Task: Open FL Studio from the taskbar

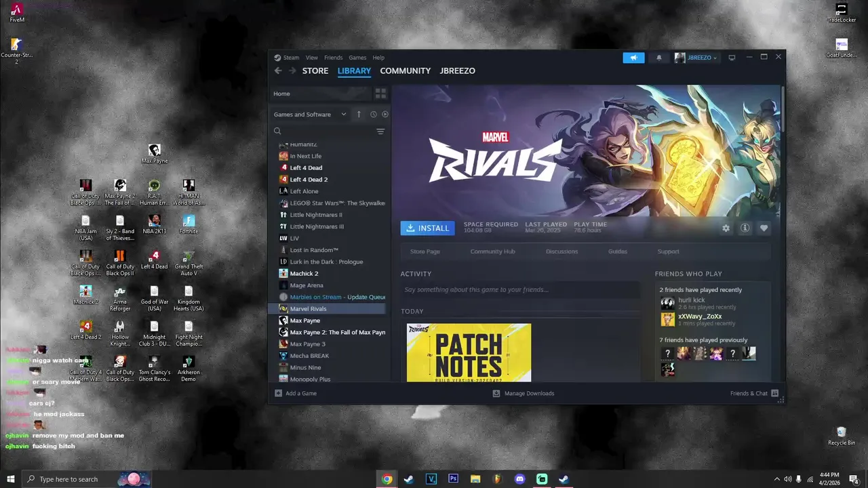Action: tap(497, 479)
